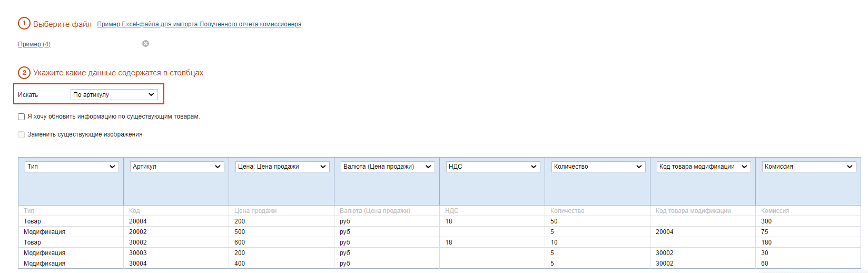Open Код товара модификации column dropdown
Image resolution: width=868 pixels, height=273 pixels.
(x=704, y=167)
